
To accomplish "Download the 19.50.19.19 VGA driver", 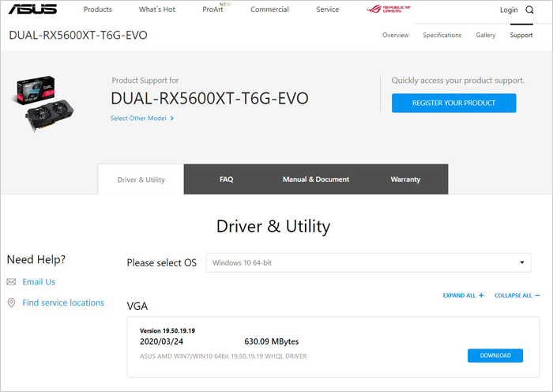I will point(495,356).
